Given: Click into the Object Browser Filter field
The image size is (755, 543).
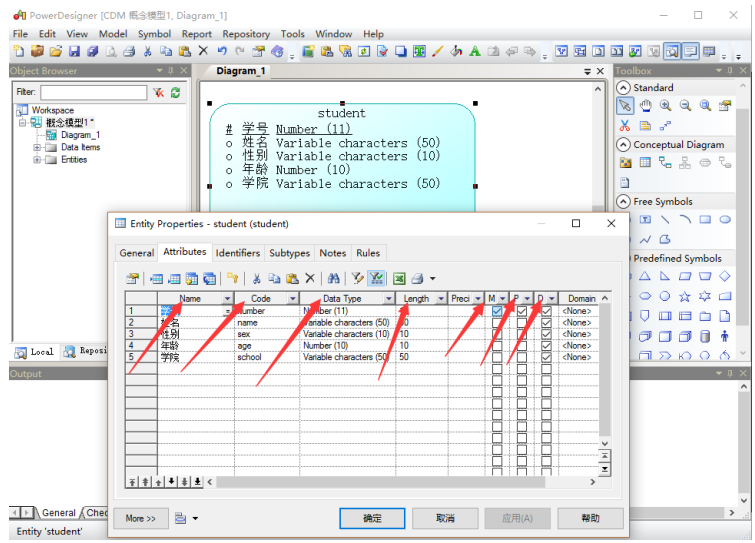Looking at the screenshot, I should (x=93, y=92).
